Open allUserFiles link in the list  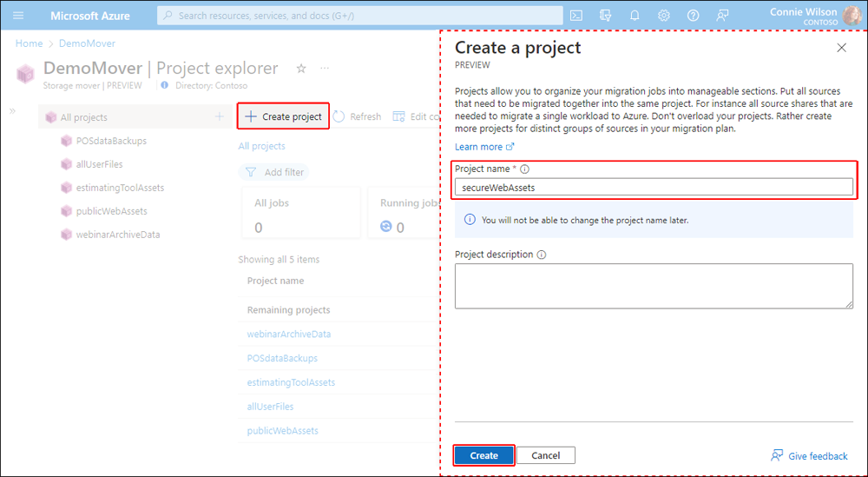270,407
